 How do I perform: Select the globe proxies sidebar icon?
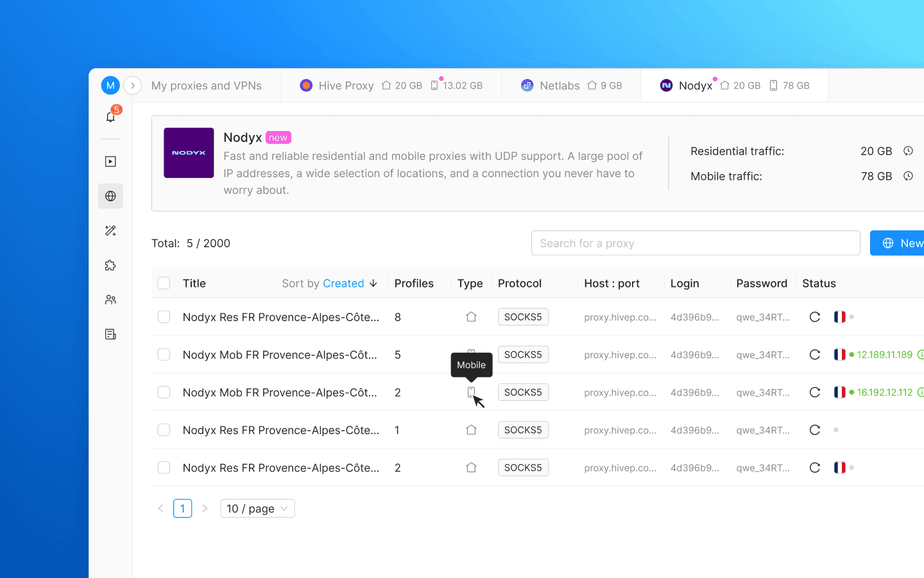tap(110, 196)
